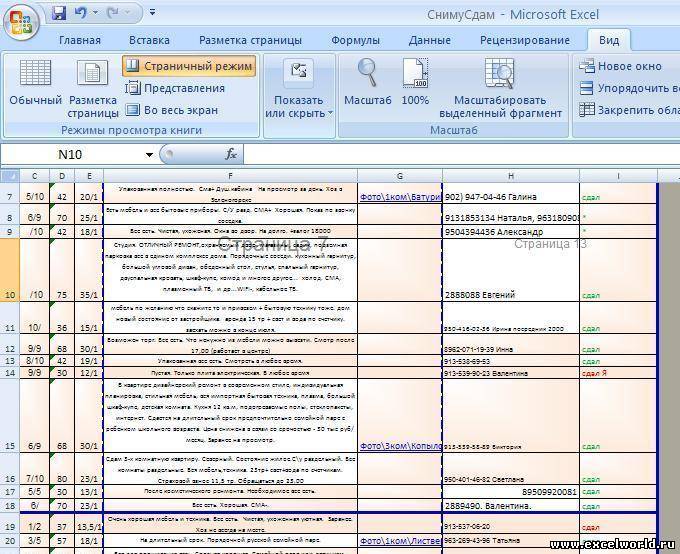Select column G header
680x554 pixels.
pos(400,176)
